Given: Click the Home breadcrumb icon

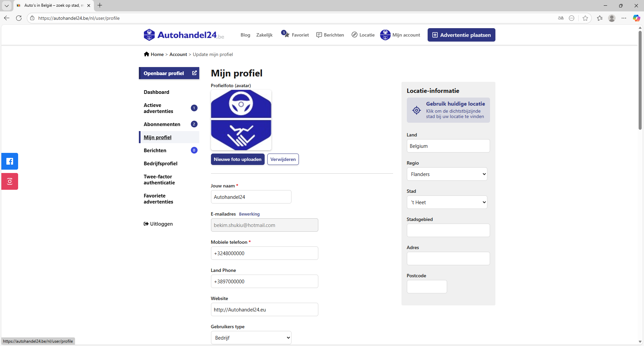Looking at the screenshot, I should coord(147,54).
